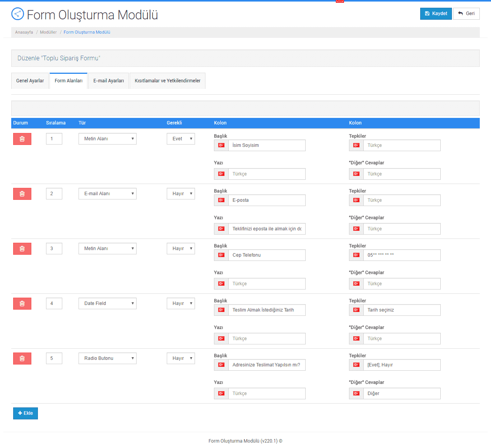Viewport: 491px width, 448px height.
Task: Remove the Cep Telefonu row with trash icon
Action: [x=22, y=249]
